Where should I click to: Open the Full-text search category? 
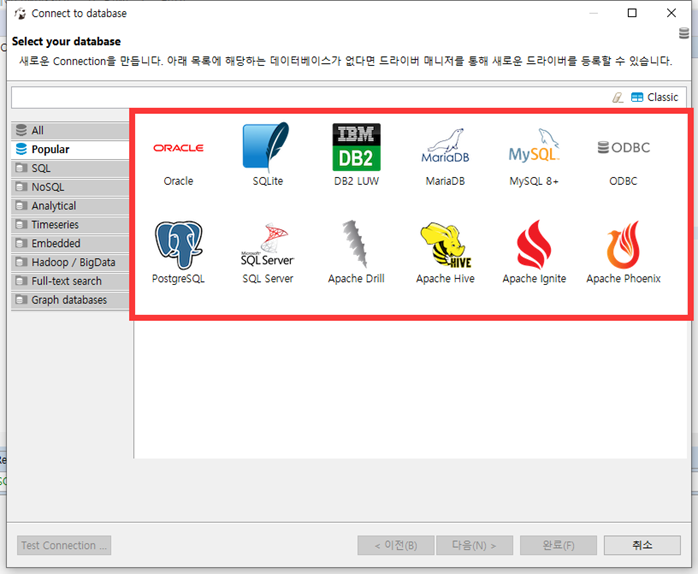click(70, 281)
